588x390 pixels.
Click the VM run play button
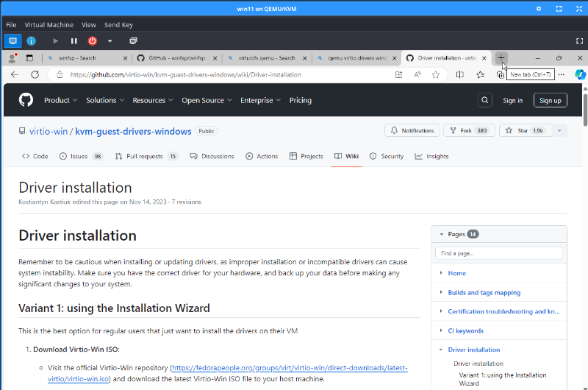[x=56, y=41]
